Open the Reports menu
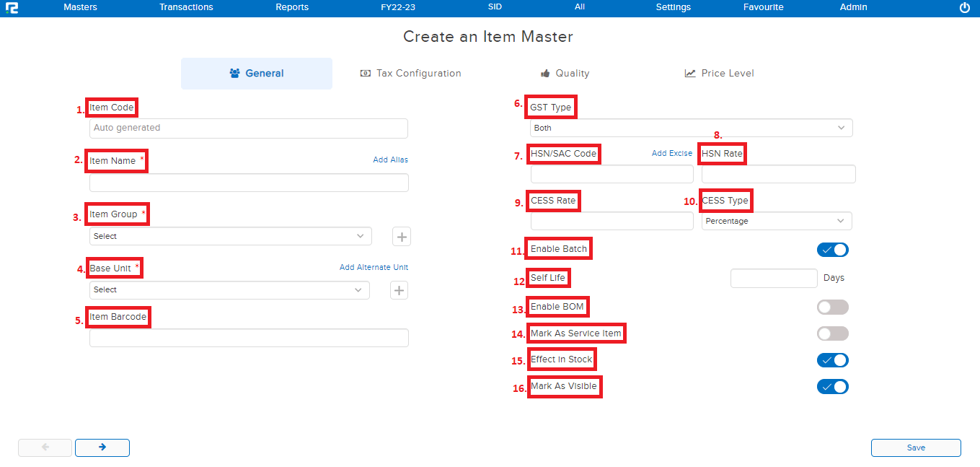 click(x=292, y=7)
